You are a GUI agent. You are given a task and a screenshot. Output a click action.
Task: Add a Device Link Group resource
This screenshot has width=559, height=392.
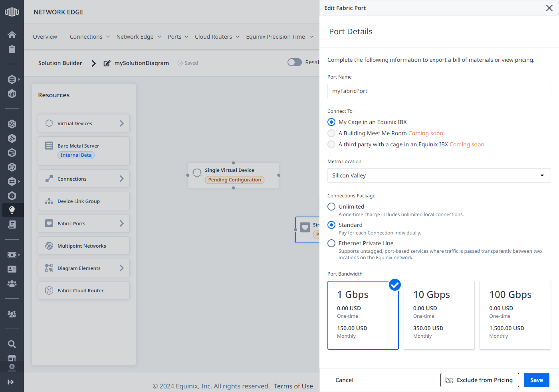84,201
